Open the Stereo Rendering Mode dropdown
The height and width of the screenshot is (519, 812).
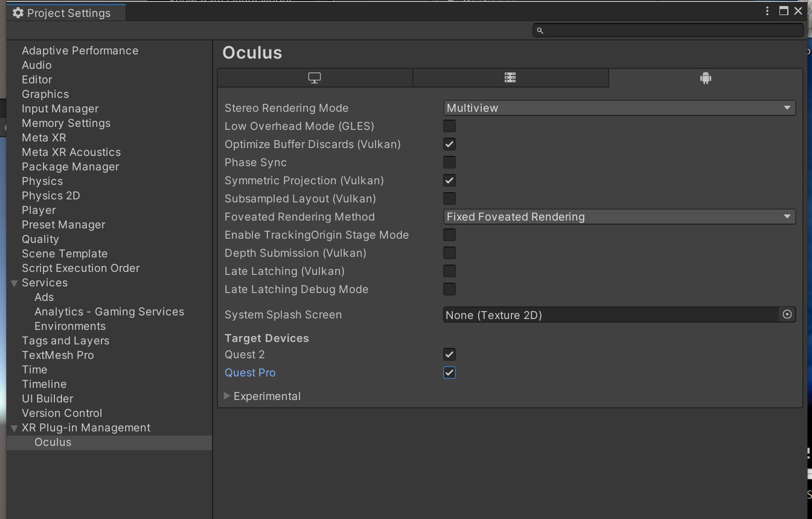pyautogui.click(x=619, y=108)
